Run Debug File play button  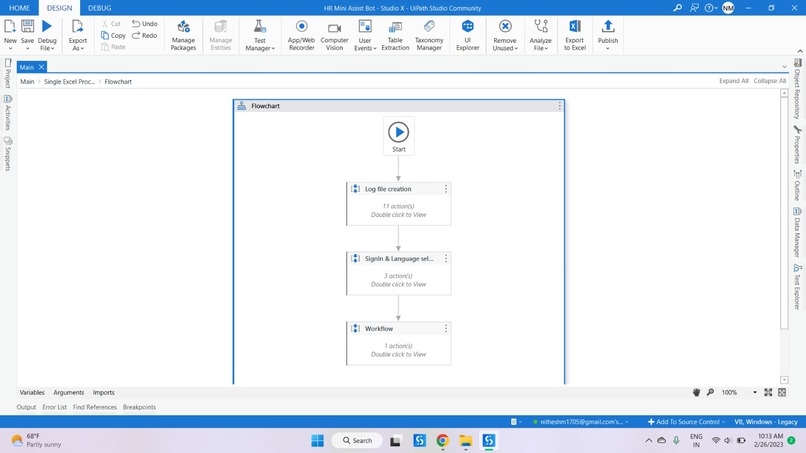47,26
